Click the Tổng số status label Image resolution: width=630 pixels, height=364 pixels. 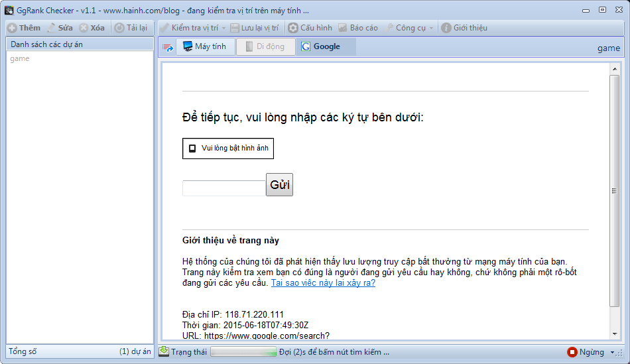[x=23, y=351]
